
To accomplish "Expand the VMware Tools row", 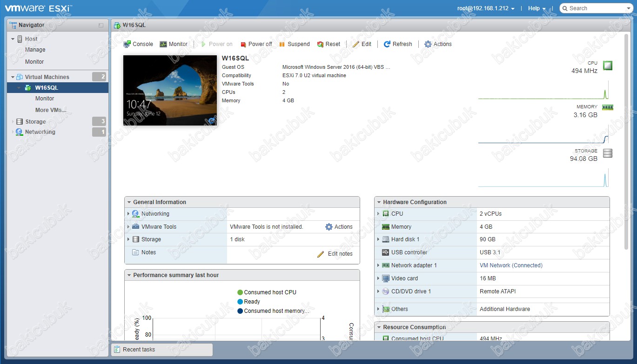I will (x=128, y=227).
